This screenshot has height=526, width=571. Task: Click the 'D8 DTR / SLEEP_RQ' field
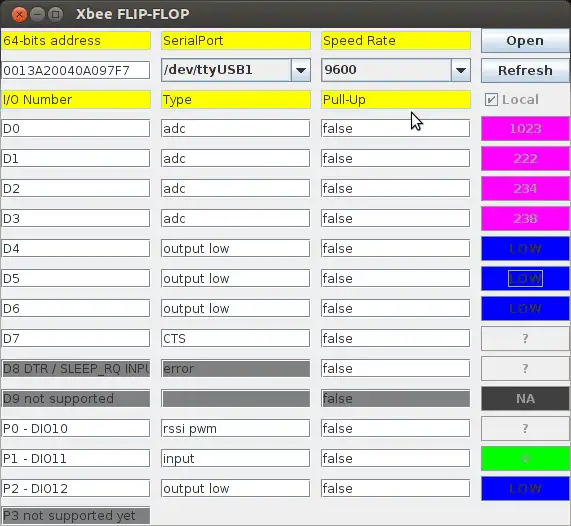76,368
